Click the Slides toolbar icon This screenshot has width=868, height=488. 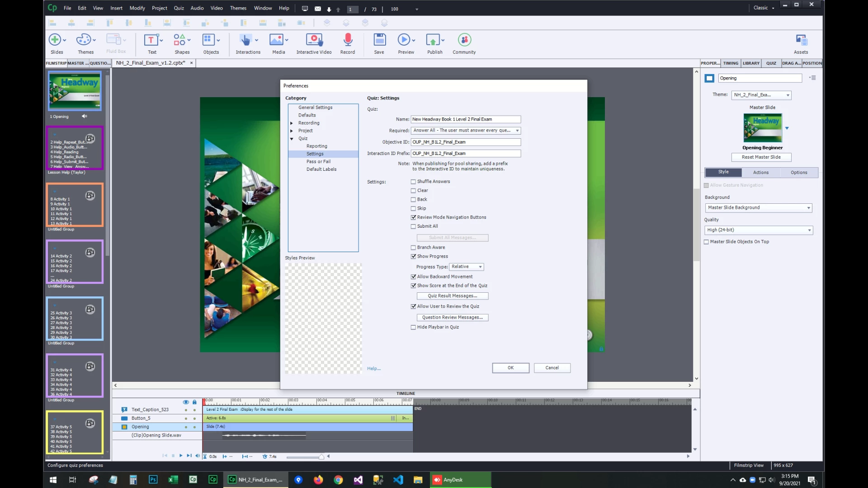coord(55,40)
